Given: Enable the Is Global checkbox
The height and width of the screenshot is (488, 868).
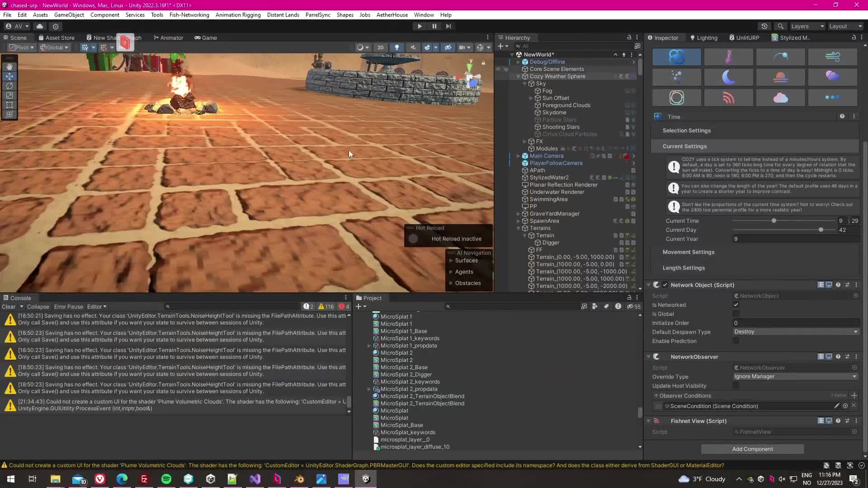Looking at the screenshot, I should 736,314.
